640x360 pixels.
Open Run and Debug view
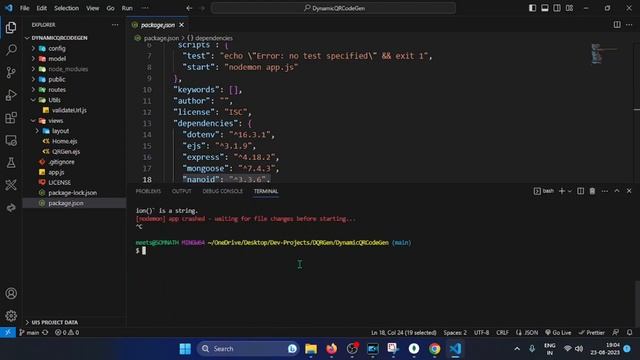(11, 95)
